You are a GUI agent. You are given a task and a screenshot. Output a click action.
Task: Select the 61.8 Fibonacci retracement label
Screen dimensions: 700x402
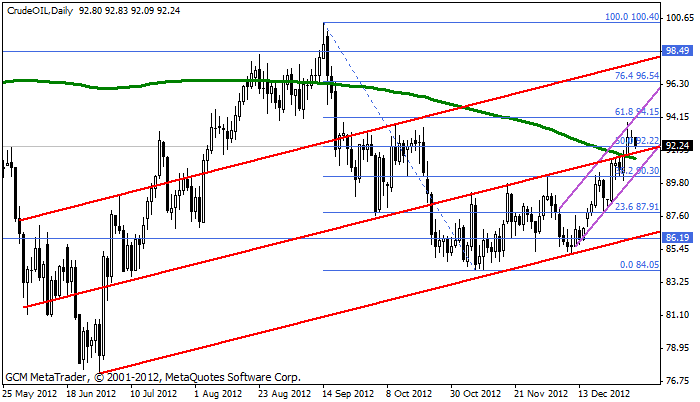pyautogui.click(x=636, y=113)
